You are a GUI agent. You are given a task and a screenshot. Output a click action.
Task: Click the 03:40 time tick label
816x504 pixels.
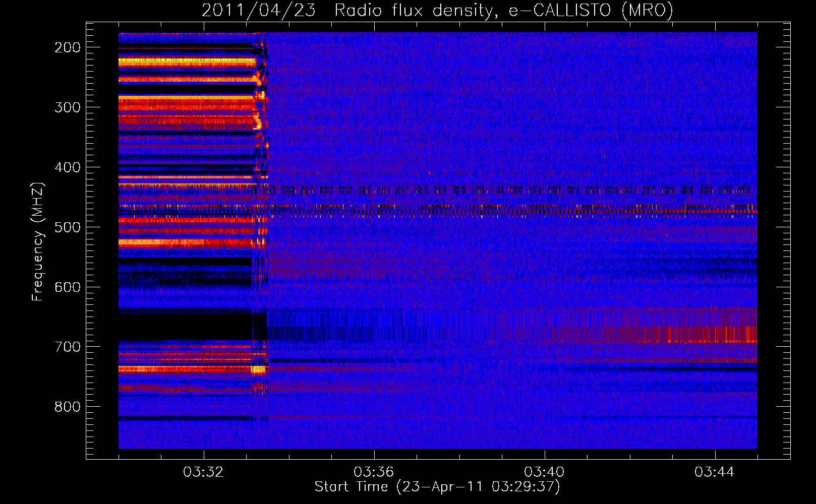click(544, 472)
